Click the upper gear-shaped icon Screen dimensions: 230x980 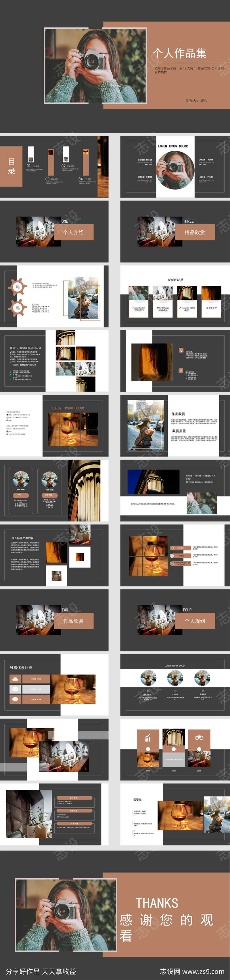(x=18, y=287)
